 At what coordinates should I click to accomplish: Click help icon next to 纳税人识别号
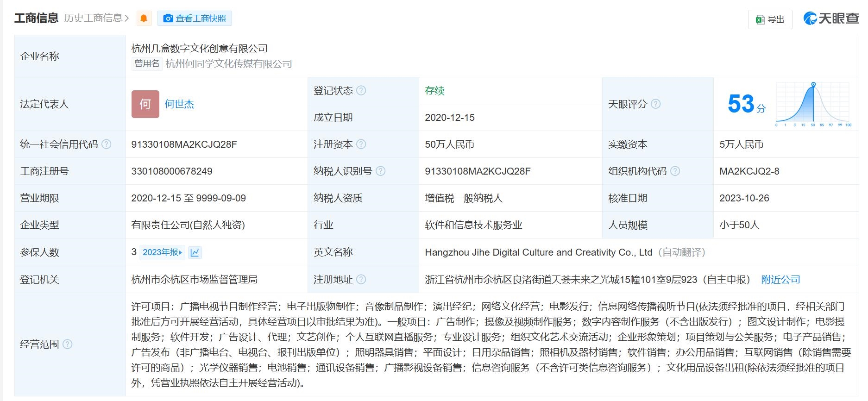click(381, 171)
